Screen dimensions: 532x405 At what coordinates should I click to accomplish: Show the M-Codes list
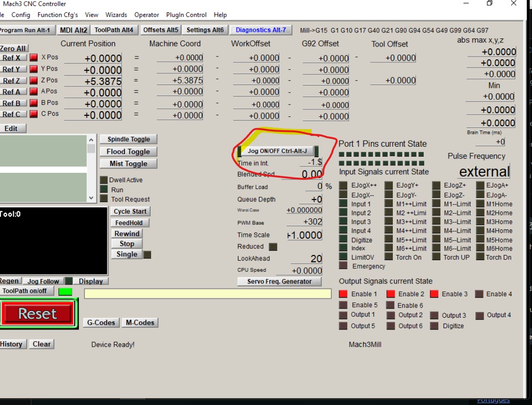coord(140,322)
